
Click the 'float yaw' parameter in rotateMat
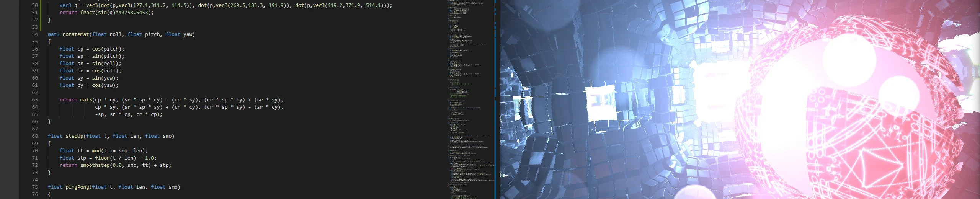(x=179, y=34)
